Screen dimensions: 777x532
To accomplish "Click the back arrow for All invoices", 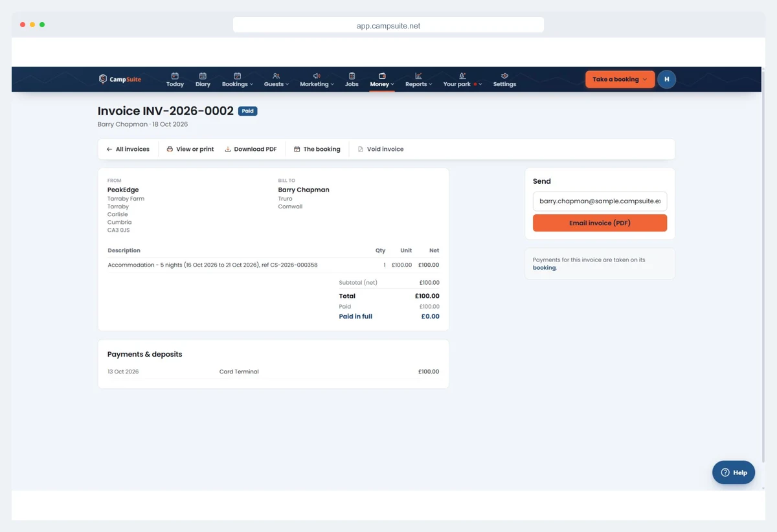I will [x=109, y=149].
